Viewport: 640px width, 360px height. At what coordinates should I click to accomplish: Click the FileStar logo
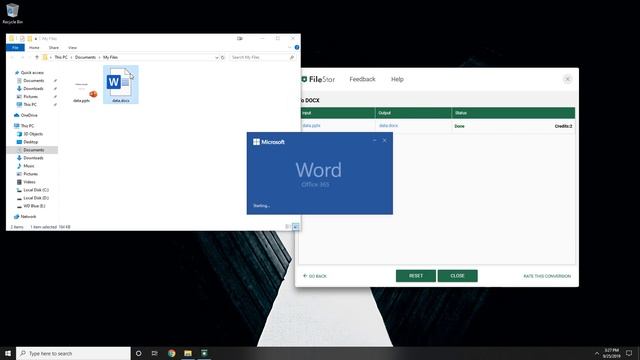click(318, 80)
